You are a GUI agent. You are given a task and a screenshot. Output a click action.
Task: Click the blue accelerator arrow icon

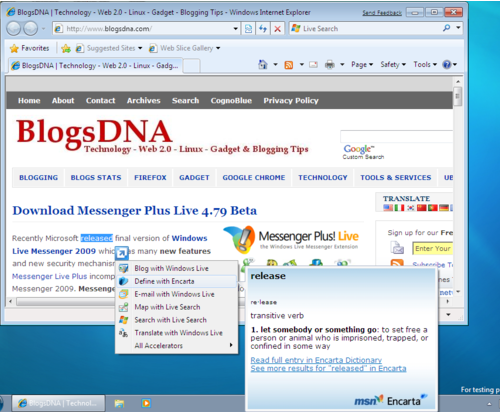[x=122, y=253]
